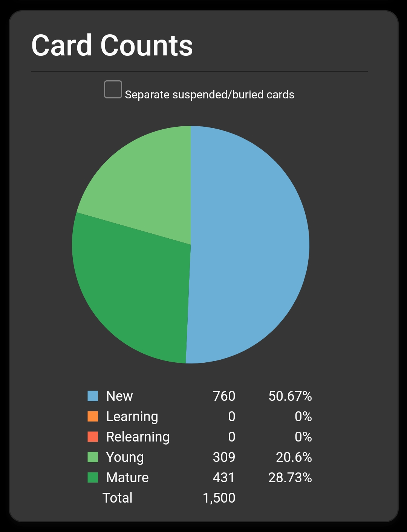This screenshot has width=407, height=532.
Task: Click the Learning legend label
Action: pos(132,417)
